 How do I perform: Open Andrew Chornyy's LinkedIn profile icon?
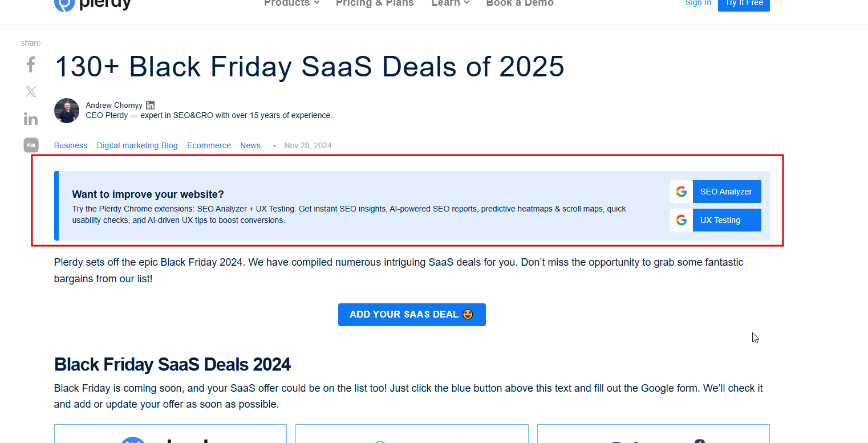[x=151, y=105]
